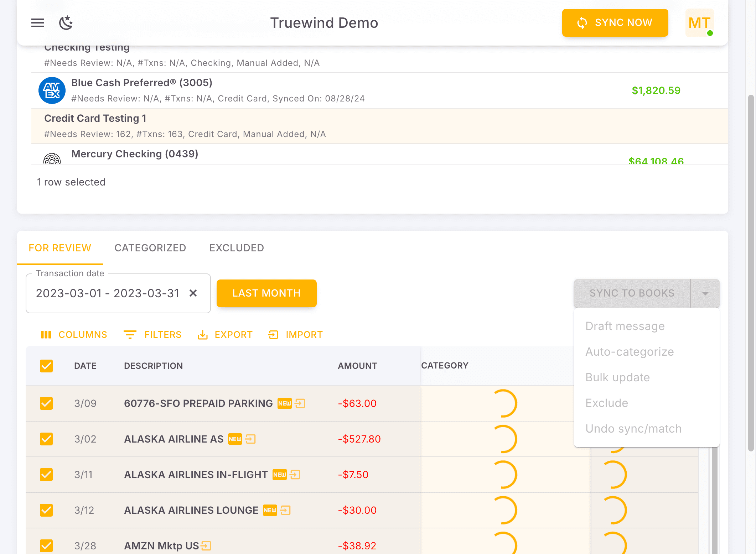Open the COLUMNS configuration icon
This screenshot has width=756, height=554.
tap(46, 335)
